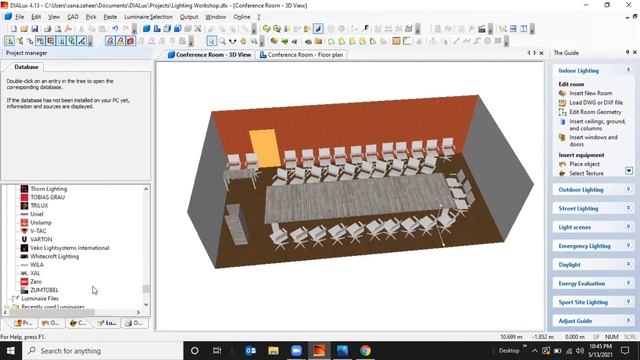This screenshot has width=640, height=360.
Task: Click the brown folder icon in second toolbar
Action: click(318, 41)
